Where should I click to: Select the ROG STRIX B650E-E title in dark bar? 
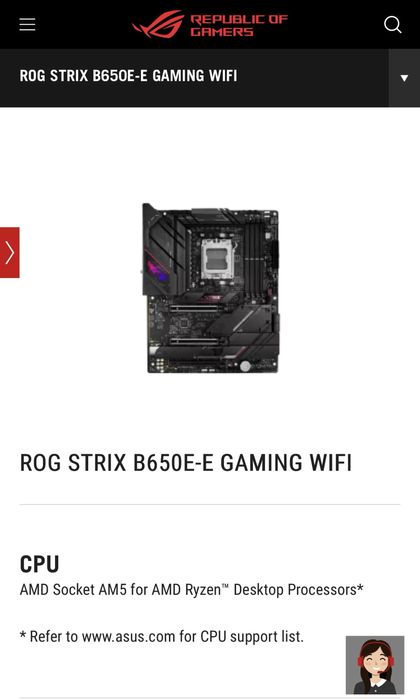tap(129, 76)
